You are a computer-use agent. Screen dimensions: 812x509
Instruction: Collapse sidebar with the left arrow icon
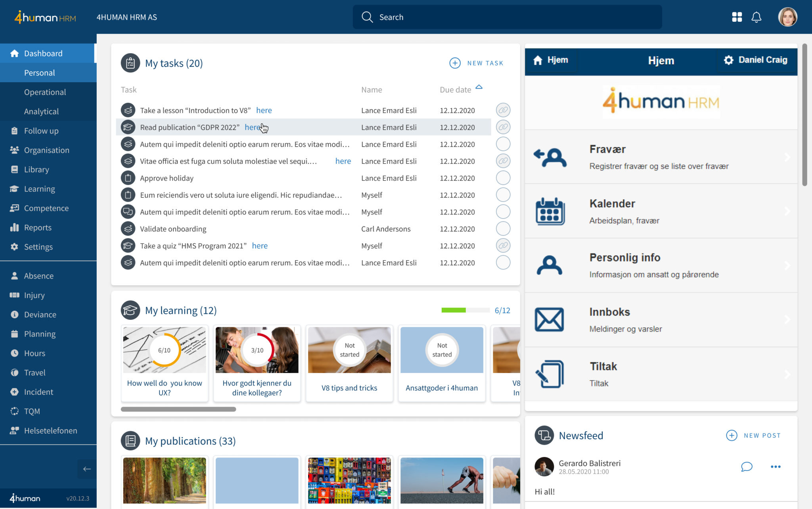tap(87, 469)
